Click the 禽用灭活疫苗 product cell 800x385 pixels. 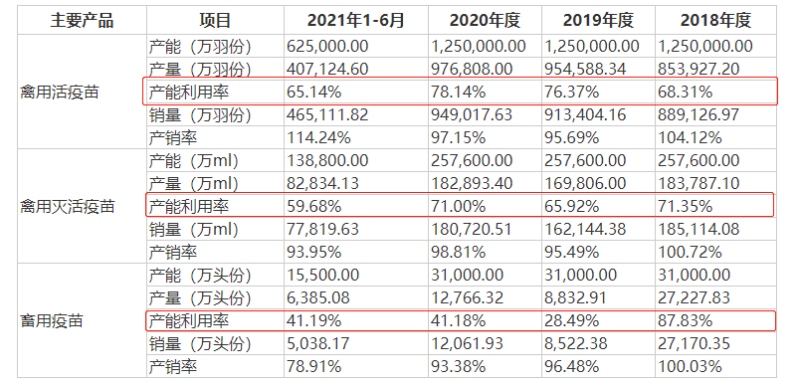click(x=67, y=207)
